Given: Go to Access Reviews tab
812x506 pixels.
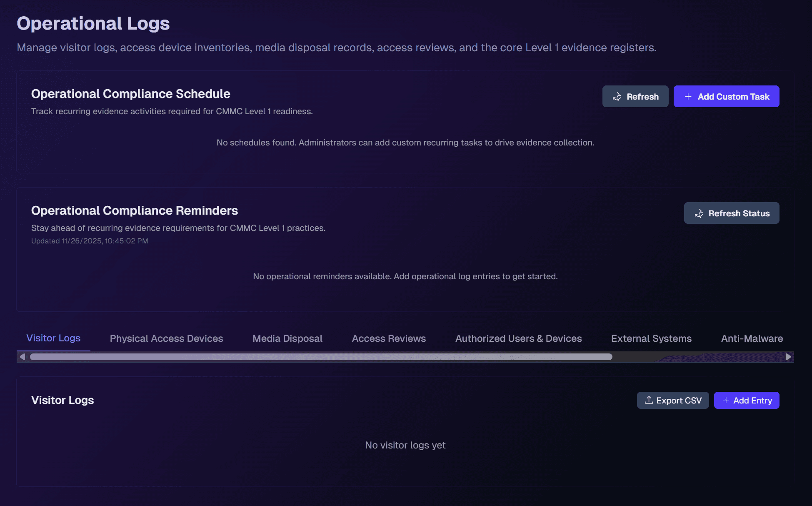Looking at the screenshot, I should coord(389,338).
